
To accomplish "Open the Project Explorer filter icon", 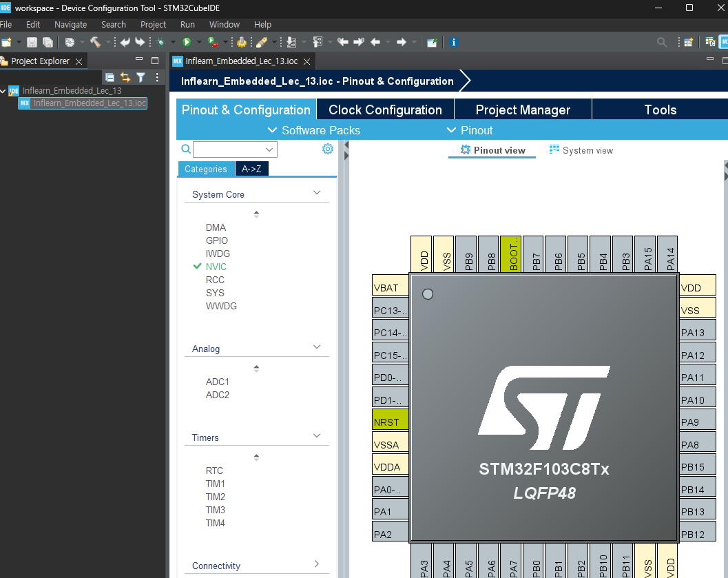I will pos(141,77).
